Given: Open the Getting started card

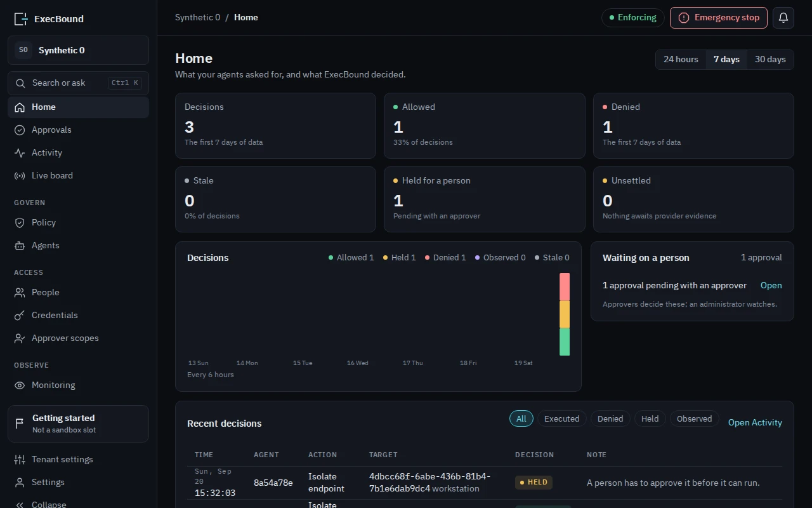Looking at the screenshot, I should tap(78, 424).
